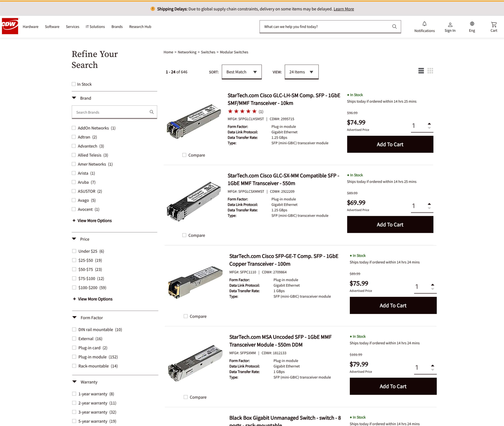
Task: Tick Compare for GLC-SX-MM transceiver
Action: click(x=184, y=235)
